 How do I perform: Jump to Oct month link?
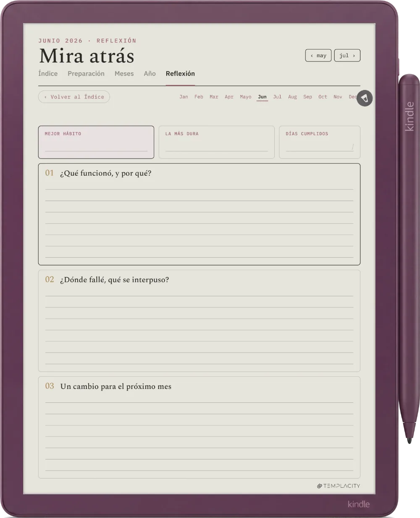pyautogui.click(x=323, y=97)
